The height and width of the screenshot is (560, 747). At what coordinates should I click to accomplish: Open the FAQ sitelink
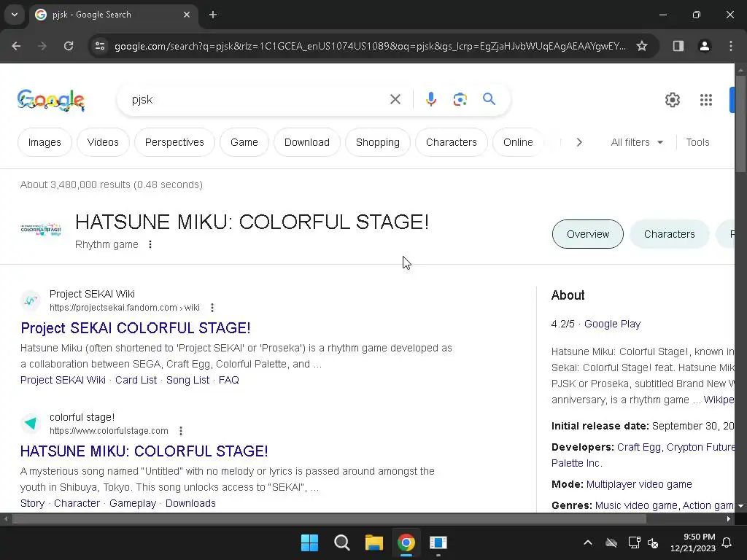pos(228,380)
